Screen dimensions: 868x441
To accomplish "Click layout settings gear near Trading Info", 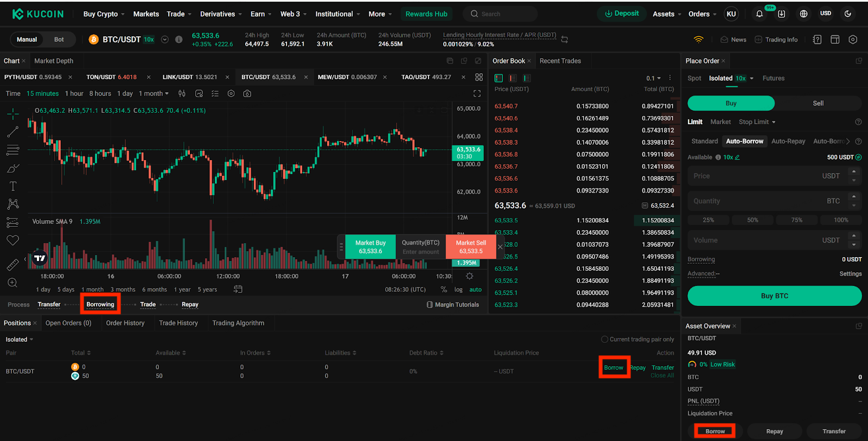I will pos(853,40).
